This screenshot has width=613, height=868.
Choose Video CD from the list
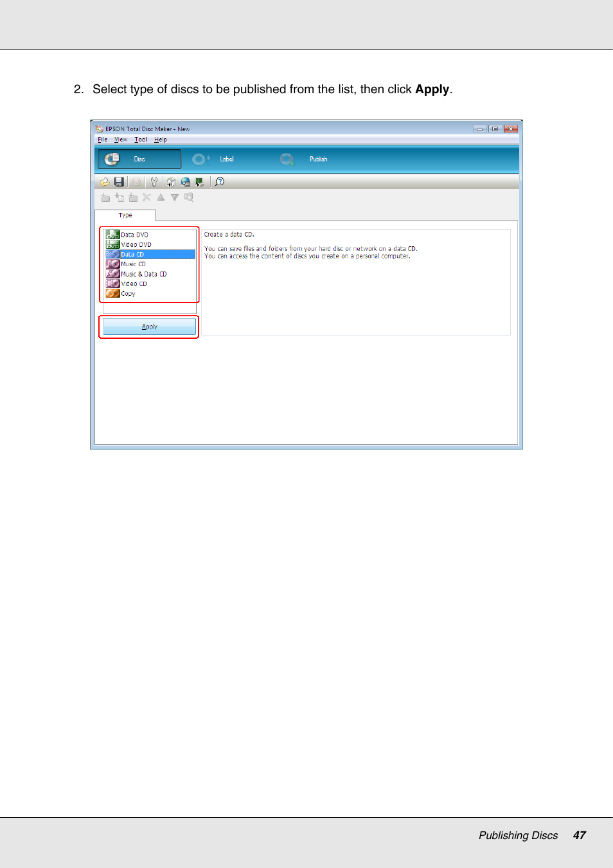pos(134,284)
